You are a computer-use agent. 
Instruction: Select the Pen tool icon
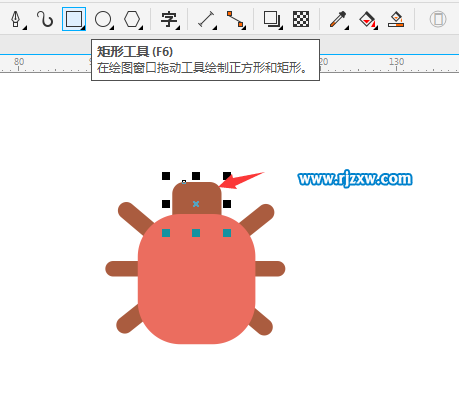click(15, 19)
